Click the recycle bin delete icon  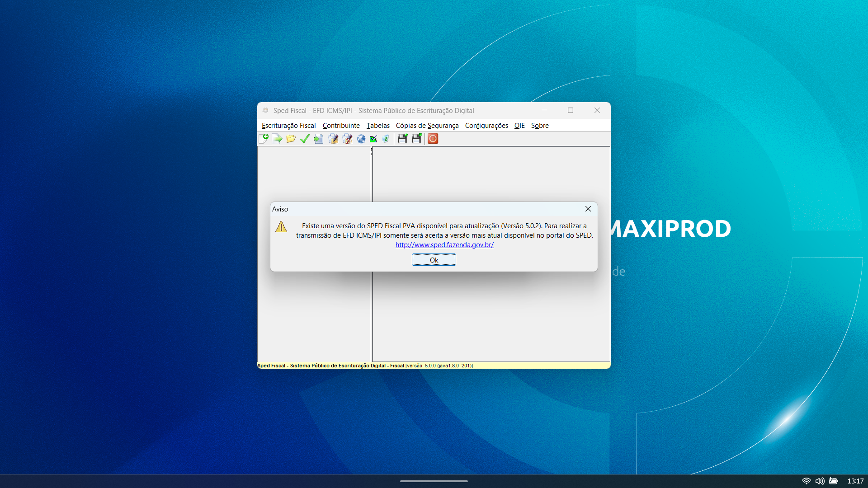pyautogui.click(x=386, y=139)
